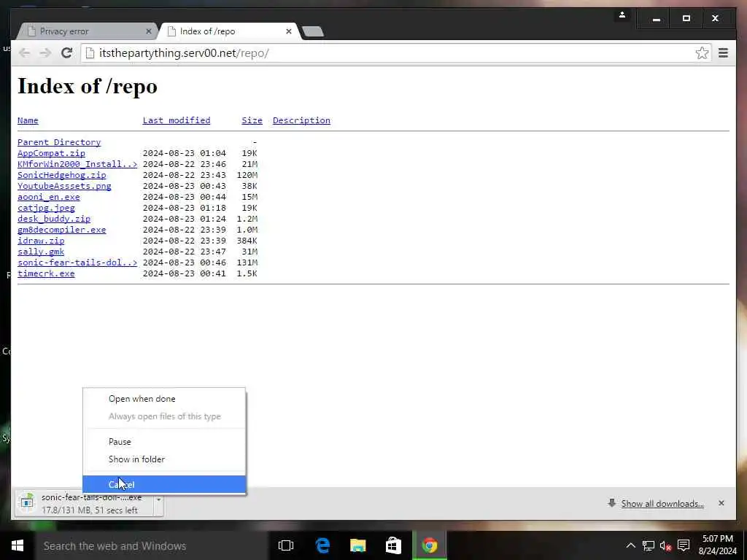The height and width of the screenshot is (560, 747).
Task: Close the Privacy error tab
Action: [x=149, y=31]
